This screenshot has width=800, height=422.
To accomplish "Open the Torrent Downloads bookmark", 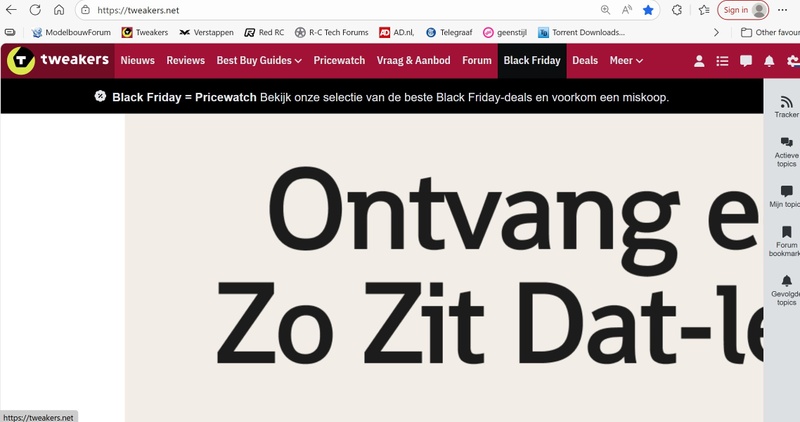I will [x=581, y=32].
